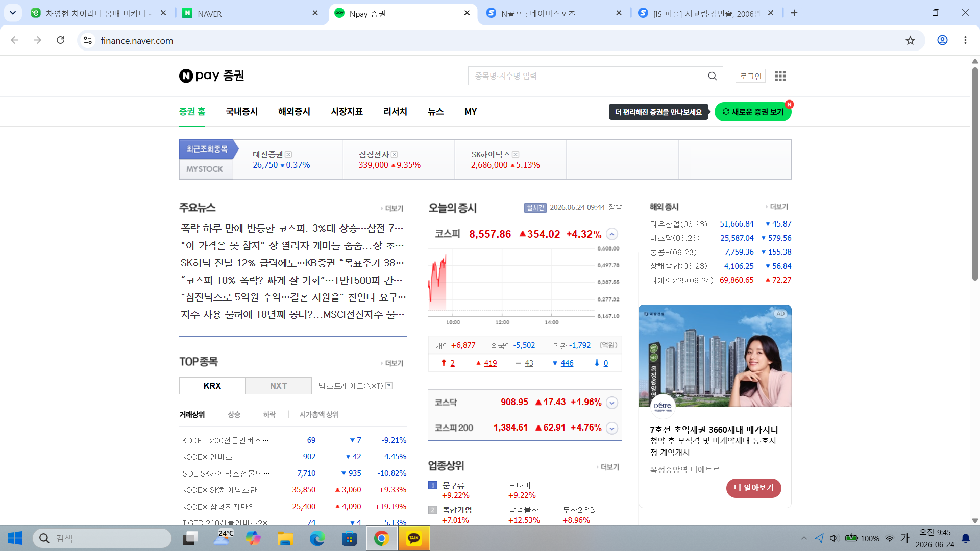This screenshot has height=551, width=980.
Task: Reload the finance page
Action: [60, 40]
